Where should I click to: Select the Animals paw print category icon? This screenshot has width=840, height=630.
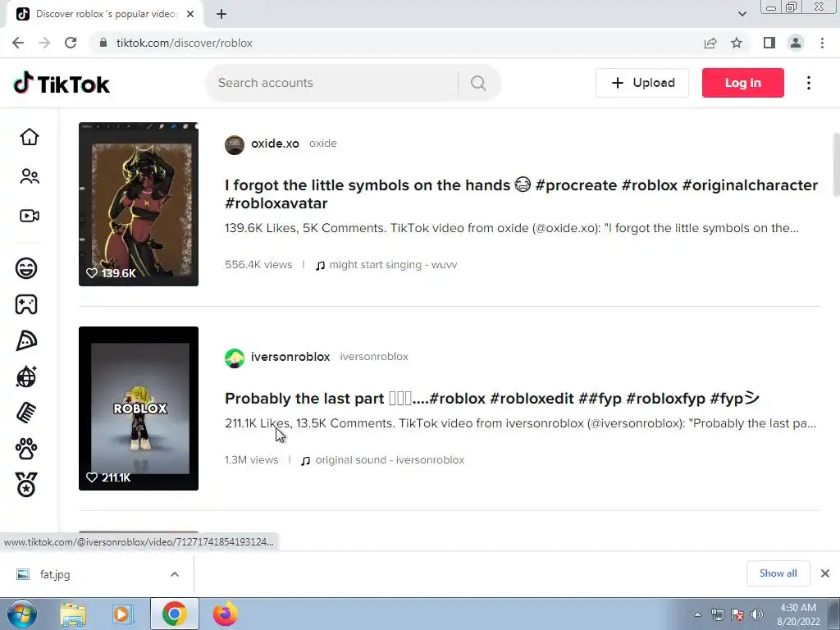26,449
